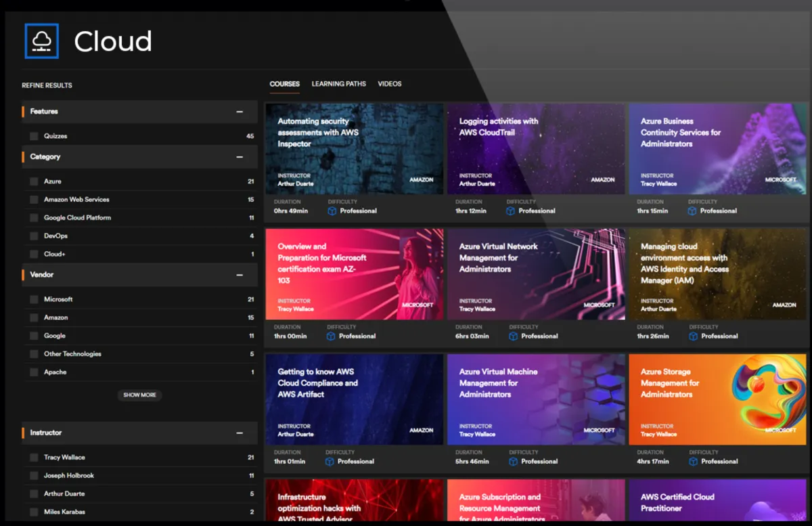The height and width of the screenshot is (526, 812).
Task: Open the Azure Virtual Machine Management course thumbnail
Action: [536, 399]
